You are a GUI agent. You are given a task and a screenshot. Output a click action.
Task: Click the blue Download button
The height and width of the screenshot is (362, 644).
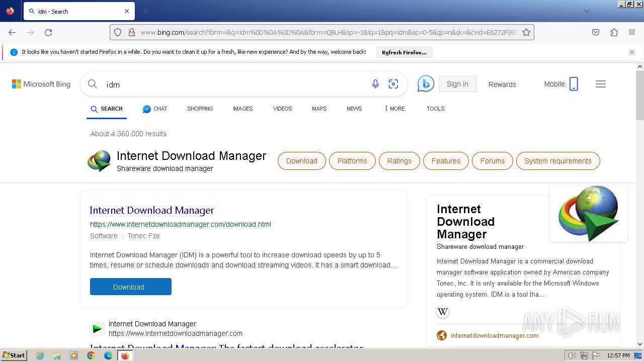point(131,287)
